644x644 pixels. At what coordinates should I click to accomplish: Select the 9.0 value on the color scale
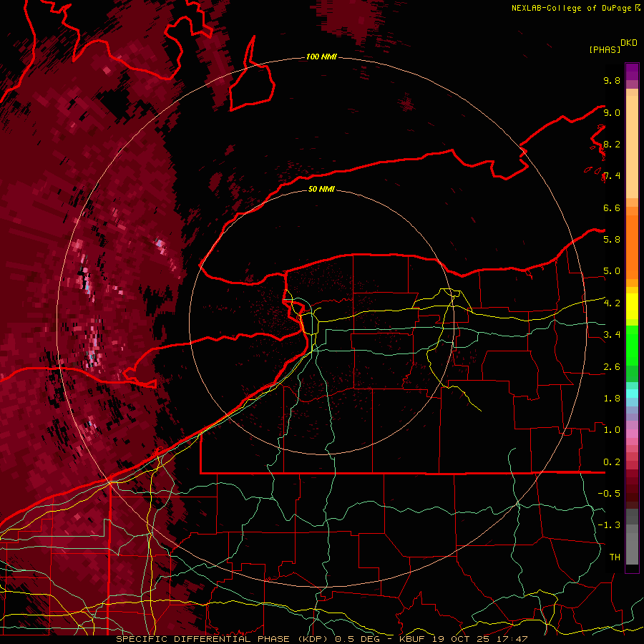click(612, 112)
